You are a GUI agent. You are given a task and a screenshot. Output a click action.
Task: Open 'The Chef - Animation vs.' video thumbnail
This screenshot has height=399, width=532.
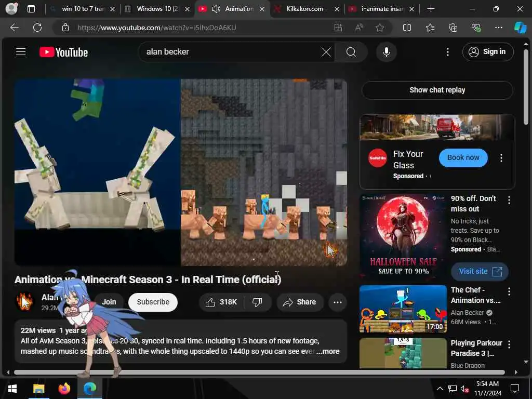pyautogui.click(x=403, y=309)
